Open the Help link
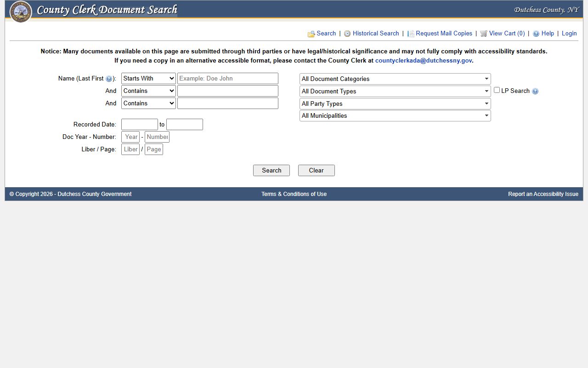This screenshot has width=588, height=368. (x=548, y=34)
